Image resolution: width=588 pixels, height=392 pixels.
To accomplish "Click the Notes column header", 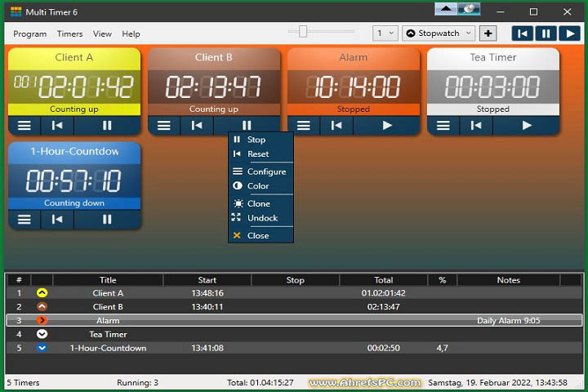I will (509, 280).
